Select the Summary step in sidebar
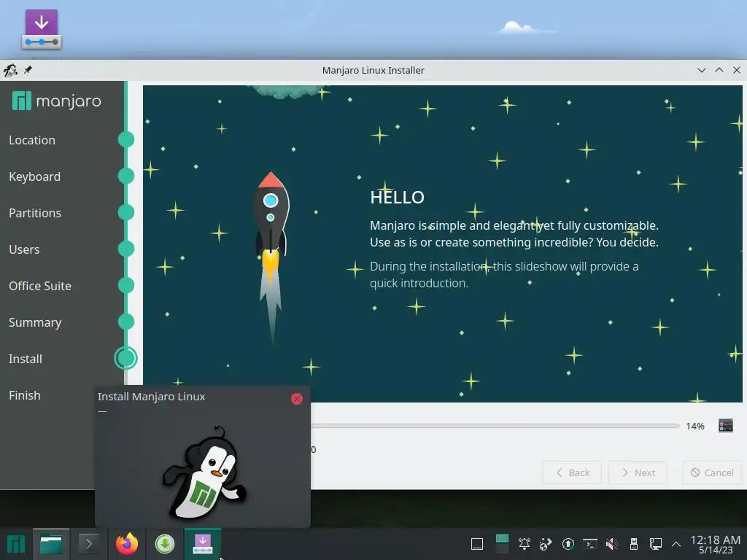This screenshot has width=747, height=560. [x=35, y=322]
